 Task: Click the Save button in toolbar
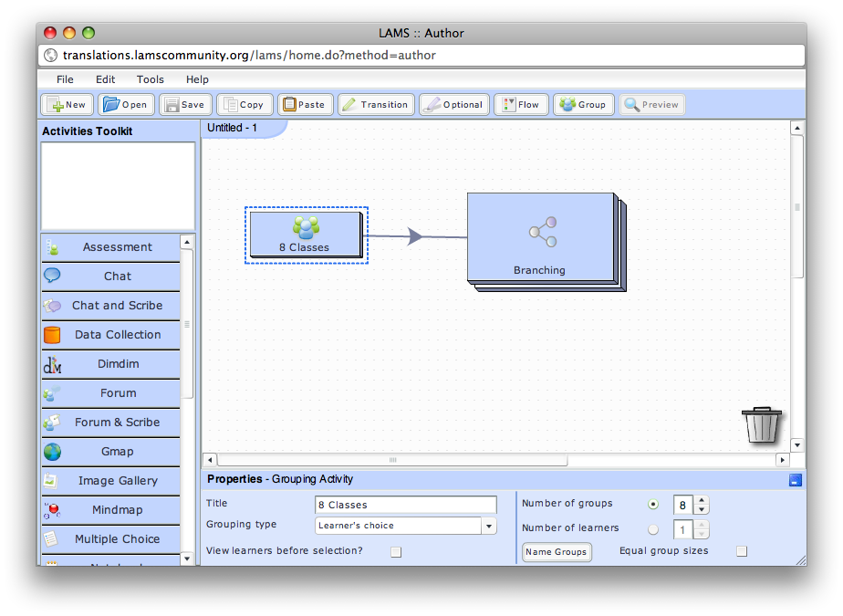point(184,105)
